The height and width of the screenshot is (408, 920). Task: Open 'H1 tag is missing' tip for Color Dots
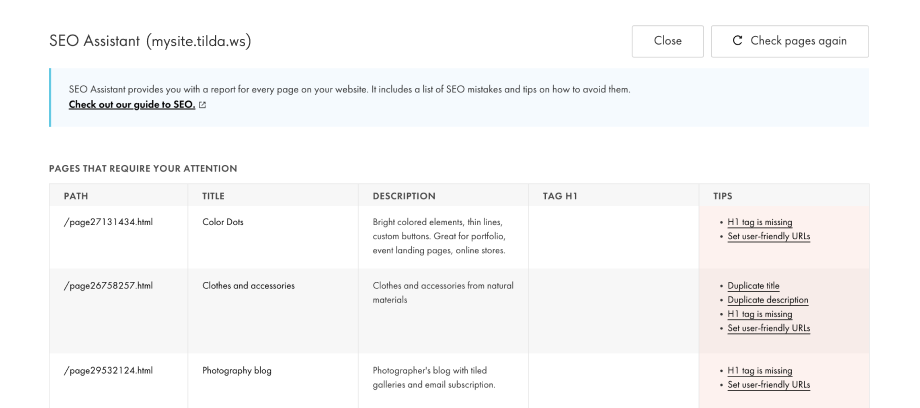tap(759, 222)
